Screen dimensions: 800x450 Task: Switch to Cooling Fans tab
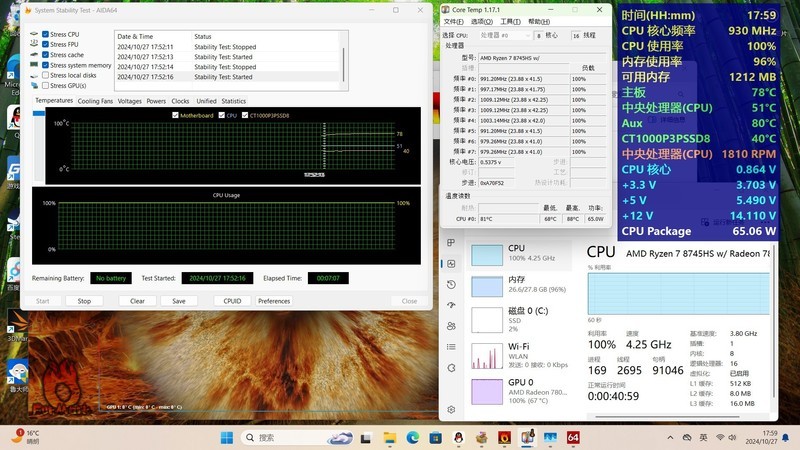(95, 101)
